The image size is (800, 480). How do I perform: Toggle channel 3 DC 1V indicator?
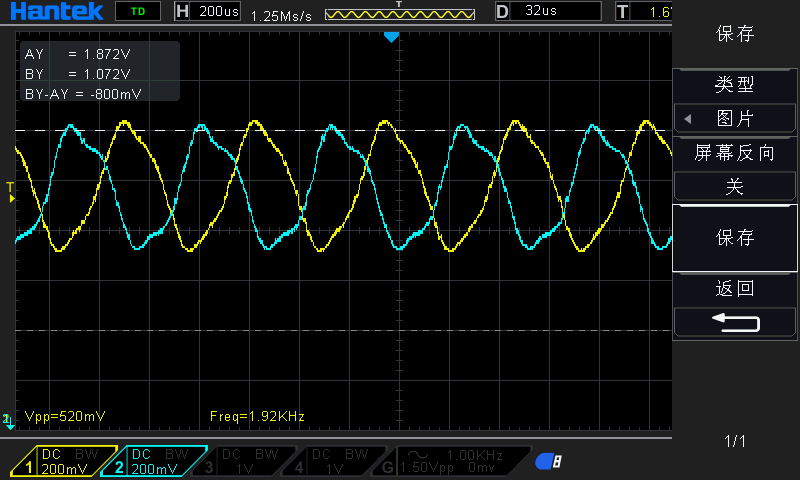tap(240, 461)
